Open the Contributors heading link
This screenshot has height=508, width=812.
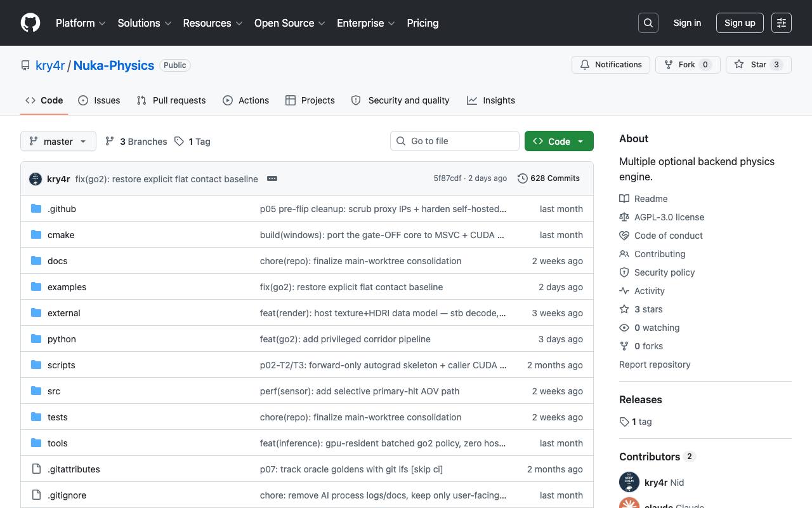tap(657, 457)
